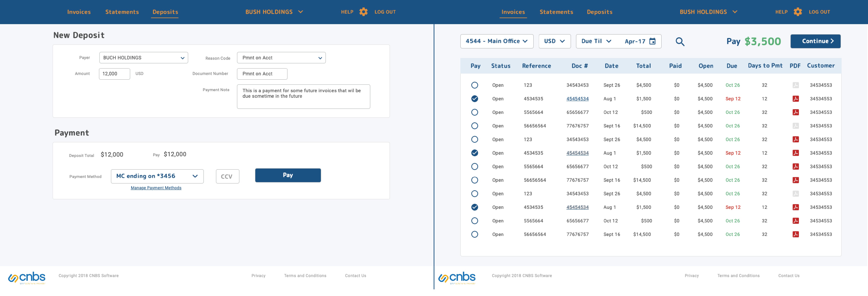Open the Manage Payment Methods link
This screenshot has width=868, height=296.
coord(156,187)
